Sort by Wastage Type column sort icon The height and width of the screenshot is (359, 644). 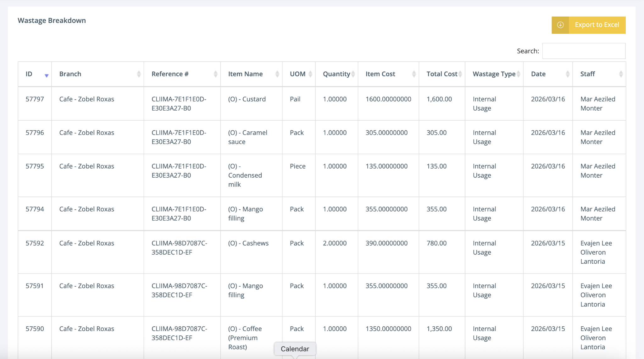click(x=518, y=74)
